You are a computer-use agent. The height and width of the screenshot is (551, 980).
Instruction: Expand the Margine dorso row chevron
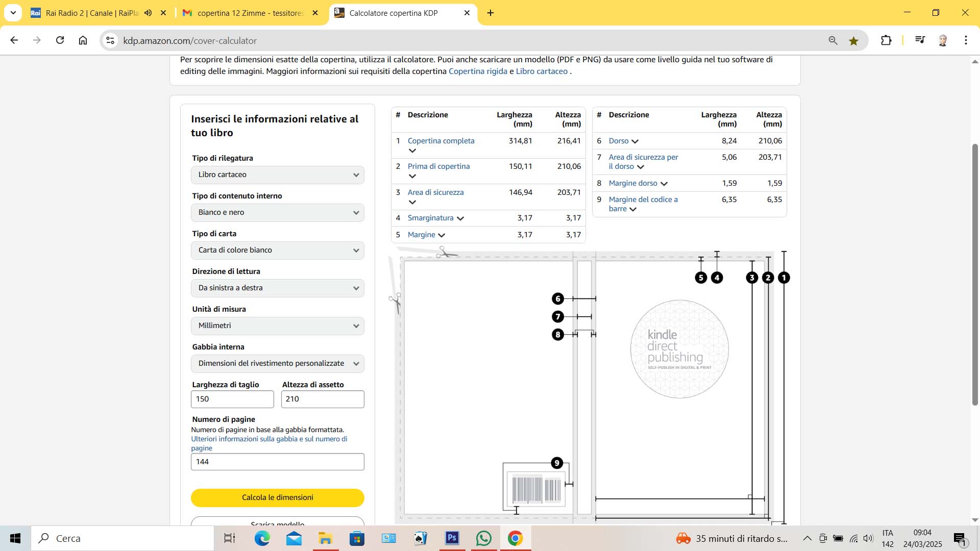click(664, 184)
